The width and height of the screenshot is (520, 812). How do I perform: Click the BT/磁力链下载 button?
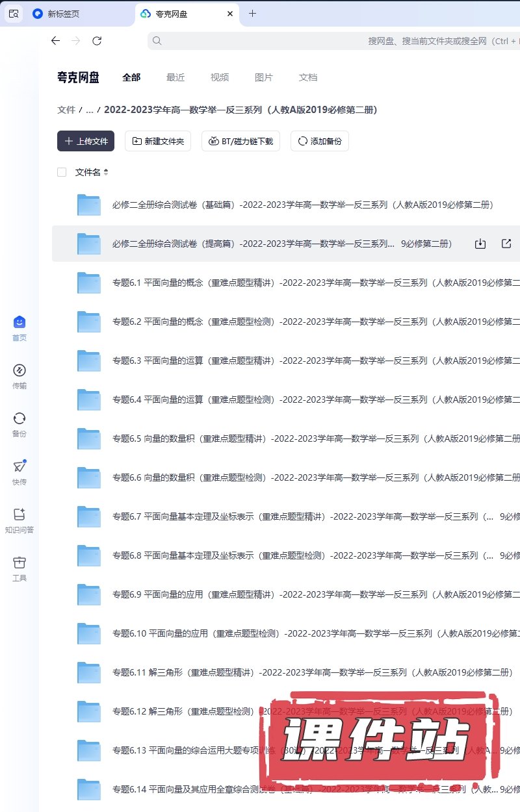click(241, 141)
